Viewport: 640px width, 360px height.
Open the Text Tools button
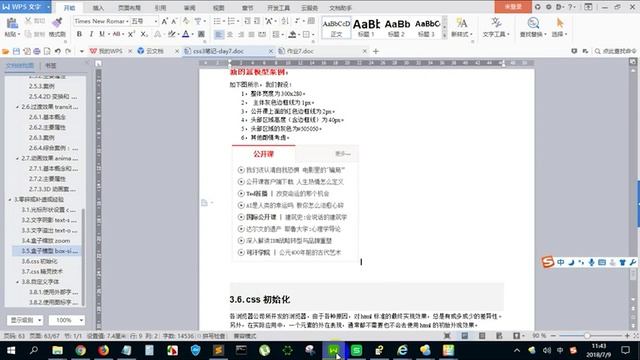tap(496, 27)
